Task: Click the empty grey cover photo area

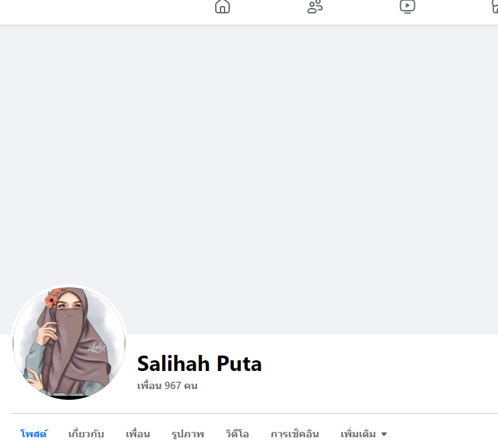Action: pos(249,179)
